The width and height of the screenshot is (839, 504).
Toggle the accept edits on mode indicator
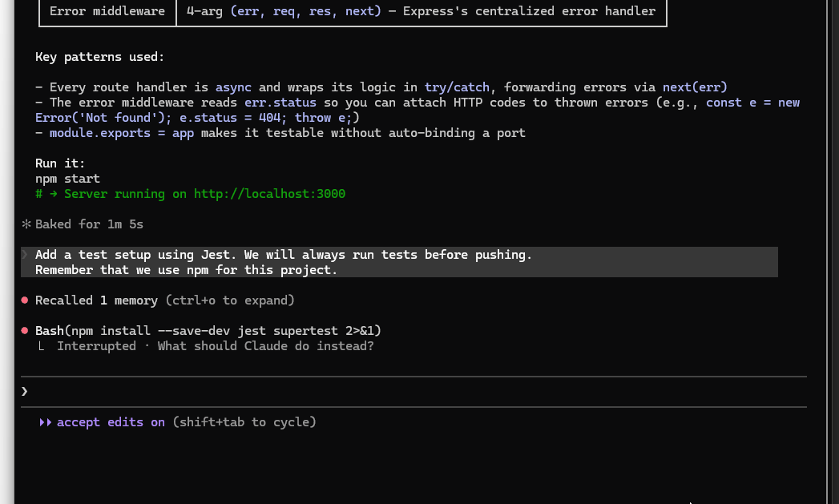coord(111,422)
